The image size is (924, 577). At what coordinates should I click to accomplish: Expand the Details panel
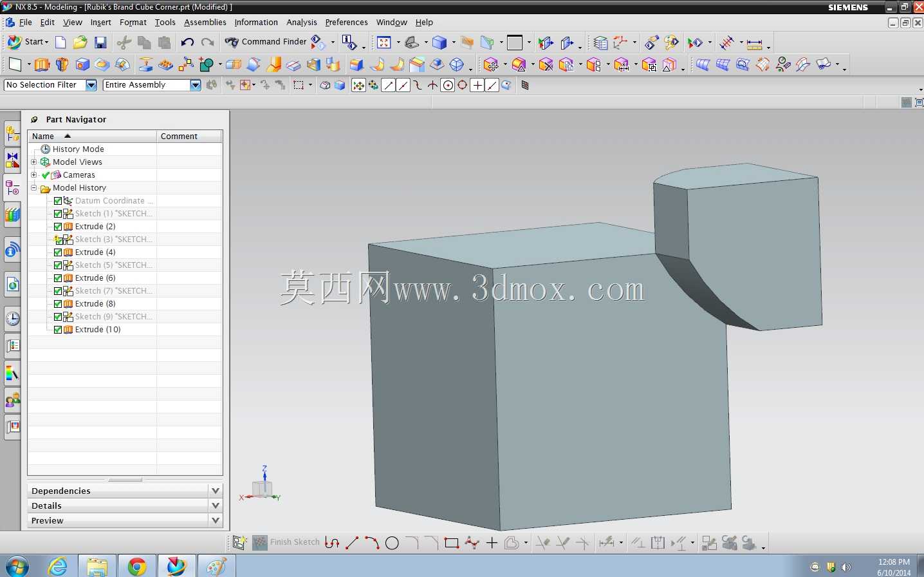tap(125, 506)
